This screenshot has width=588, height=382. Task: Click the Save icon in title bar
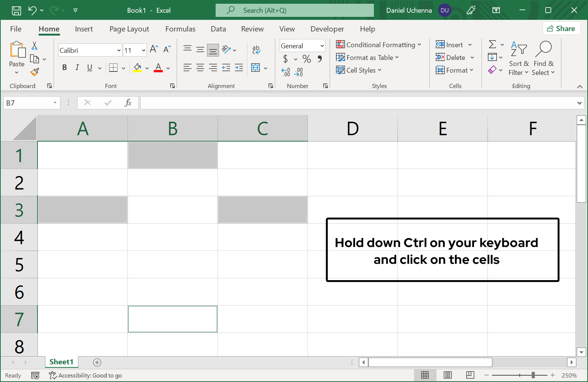pyautogui.click(x=16, y=10)
